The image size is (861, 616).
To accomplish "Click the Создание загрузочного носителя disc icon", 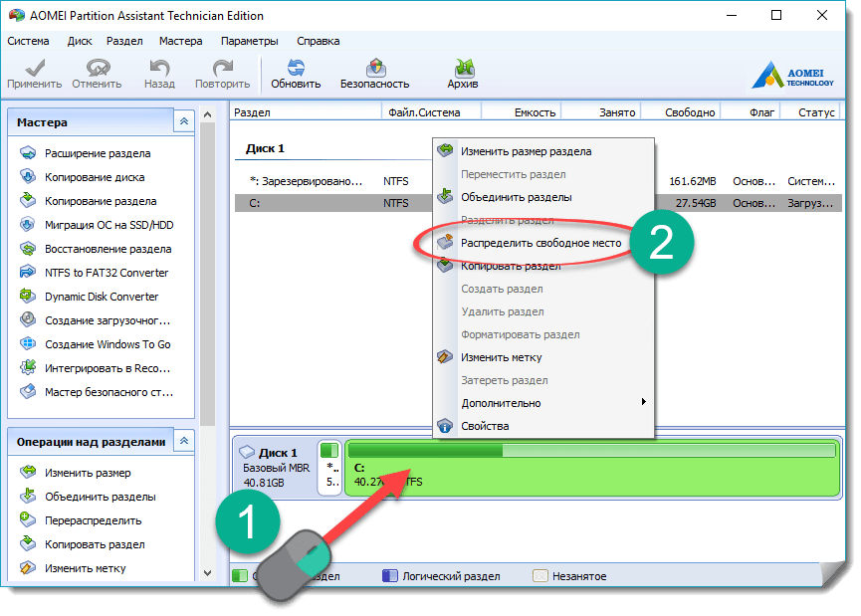I will 28,319.
